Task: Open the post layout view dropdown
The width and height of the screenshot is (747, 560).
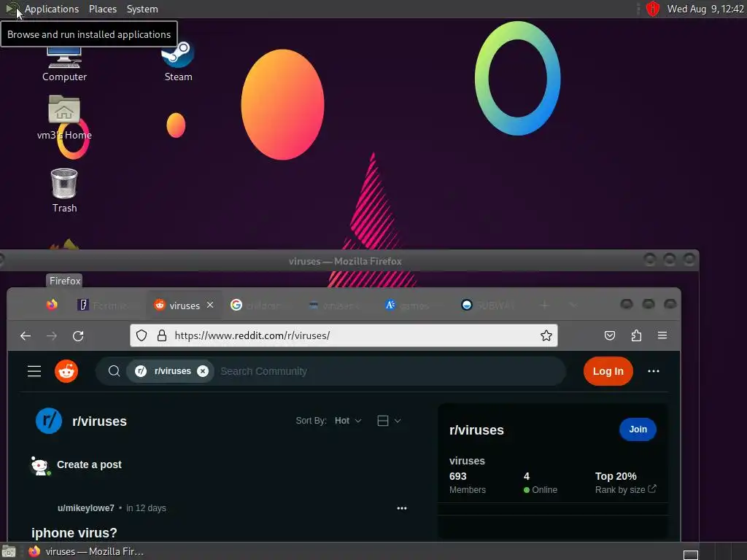Action: [x=389, y=421]
